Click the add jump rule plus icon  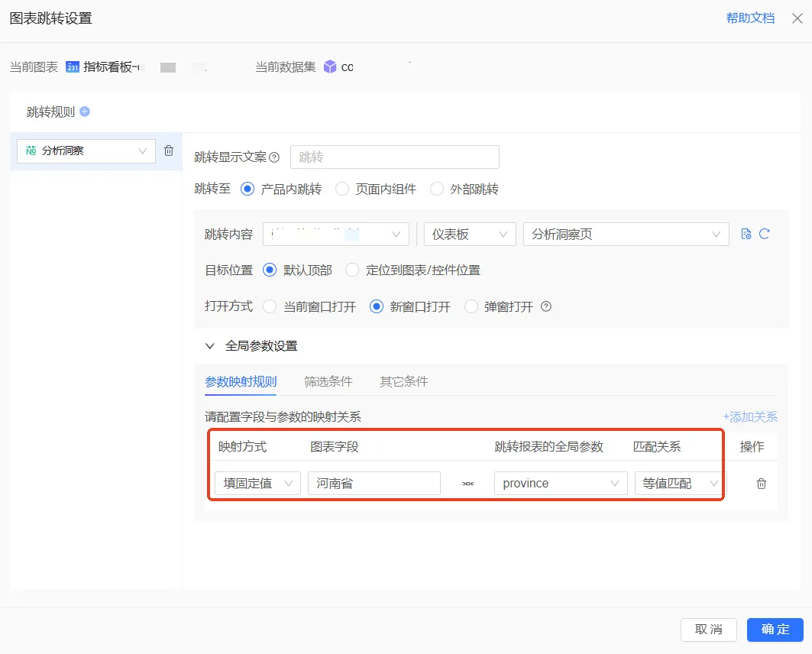[x=85, y=112]
